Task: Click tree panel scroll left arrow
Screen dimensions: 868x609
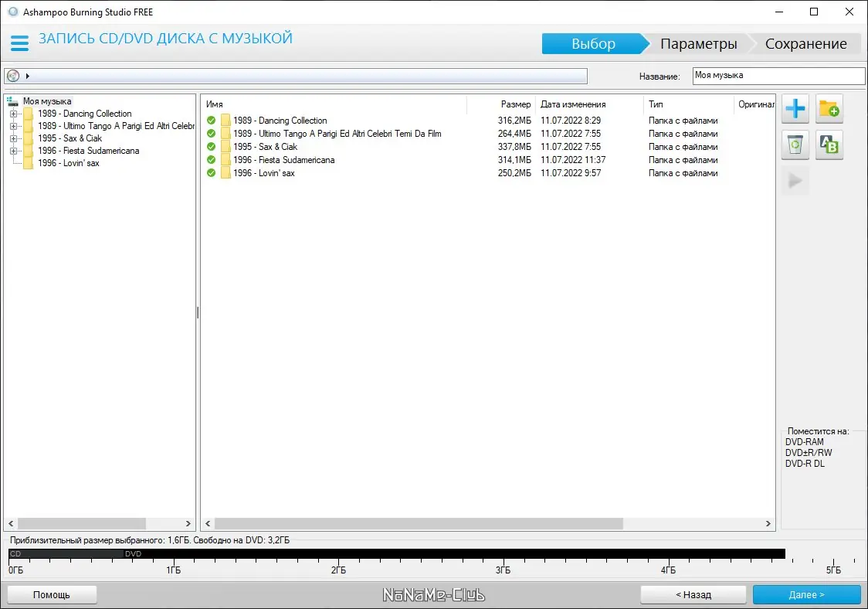Action: click(11, 523)
